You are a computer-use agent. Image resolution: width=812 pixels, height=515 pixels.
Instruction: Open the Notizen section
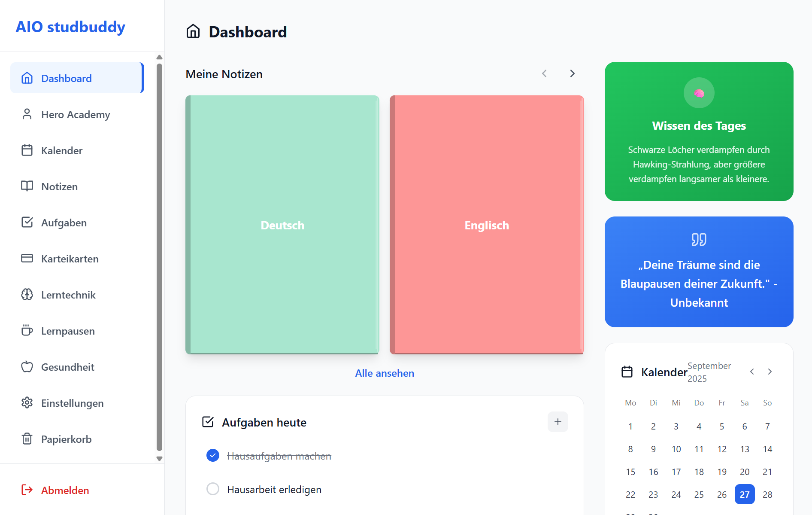click(x=77, y=186)
